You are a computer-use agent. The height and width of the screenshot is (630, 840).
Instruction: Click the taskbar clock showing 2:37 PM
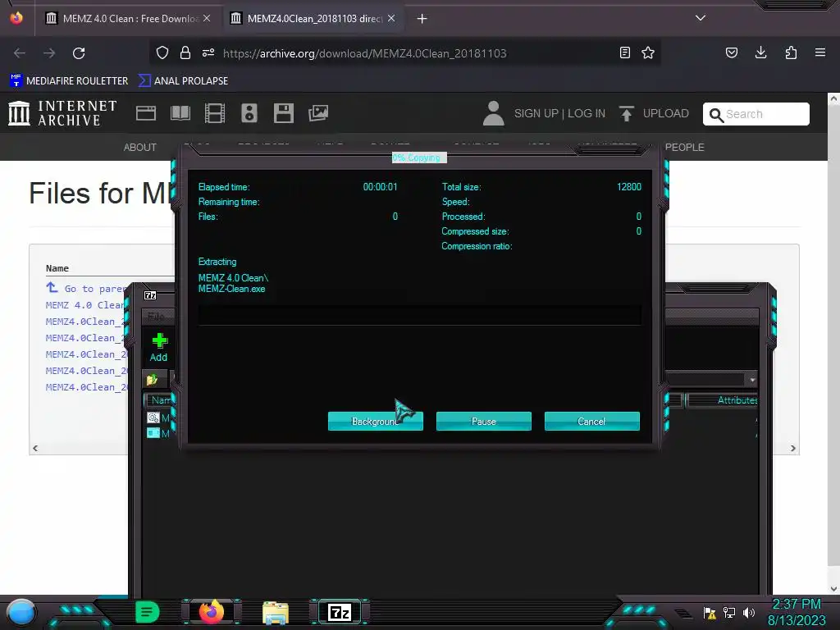pos(797,612)
